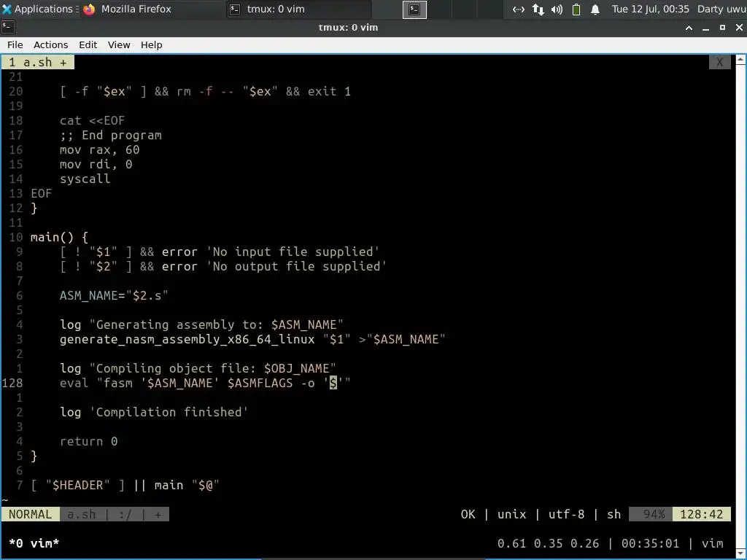
Task: Open the File menu
Action: [15, 44]
